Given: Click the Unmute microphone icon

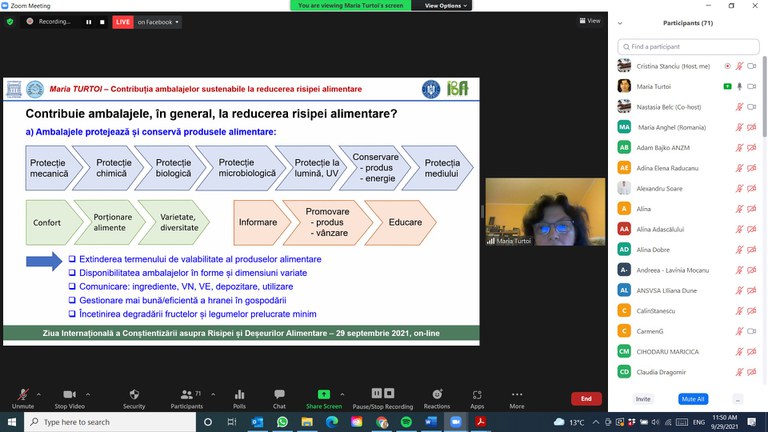Looking at the screenshot, I should click(x=22, y=394).
